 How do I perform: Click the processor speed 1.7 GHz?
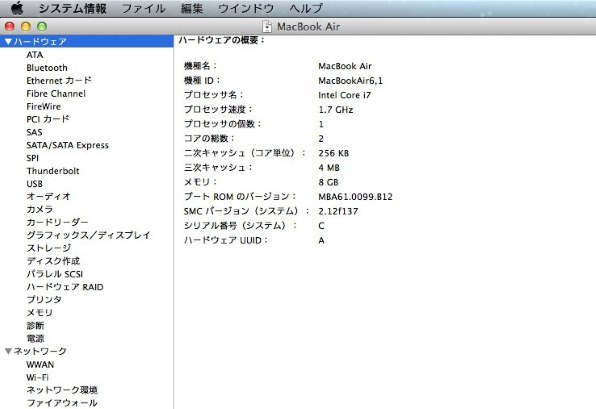336,110
